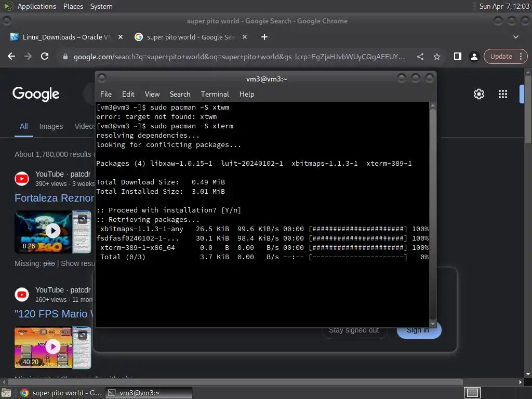Image resolution: width=532 pixels, height=399 pixels.
Task: Click the "error: target not found" line
Action: pos(156,117)
